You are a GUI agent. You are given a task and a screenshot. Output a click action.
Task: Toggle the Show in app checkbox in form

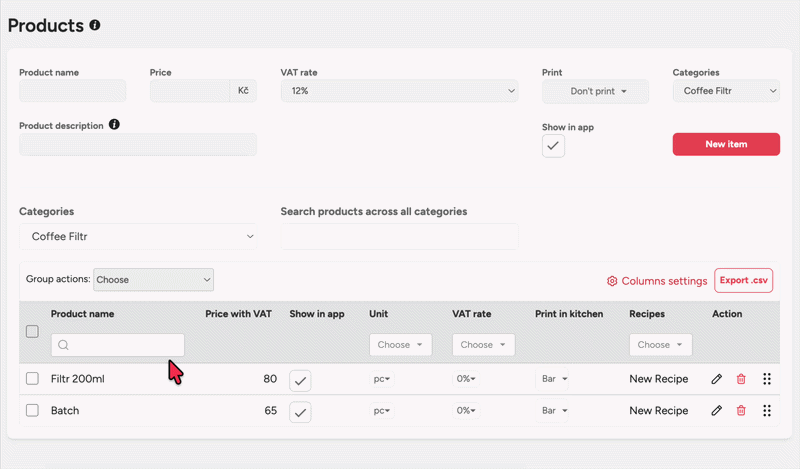coord(553,146)
